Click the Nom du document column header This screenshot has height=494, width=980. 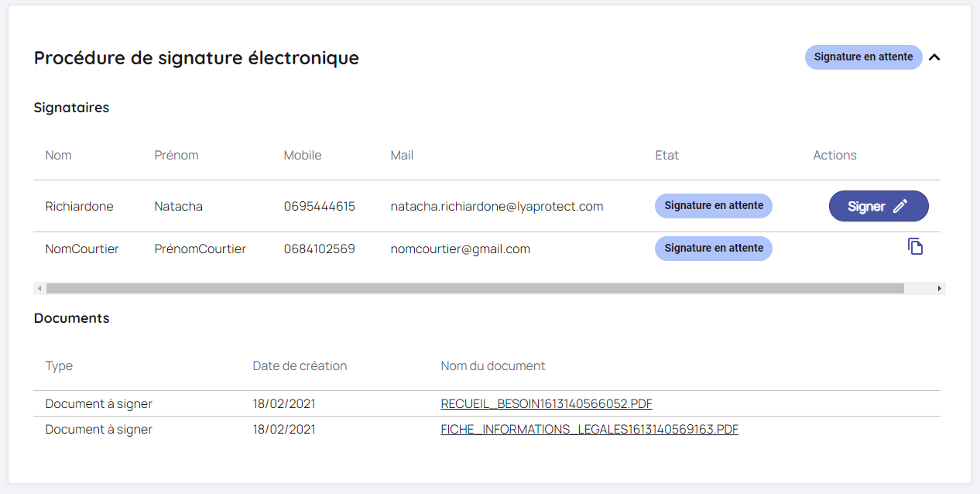(492, 365)
